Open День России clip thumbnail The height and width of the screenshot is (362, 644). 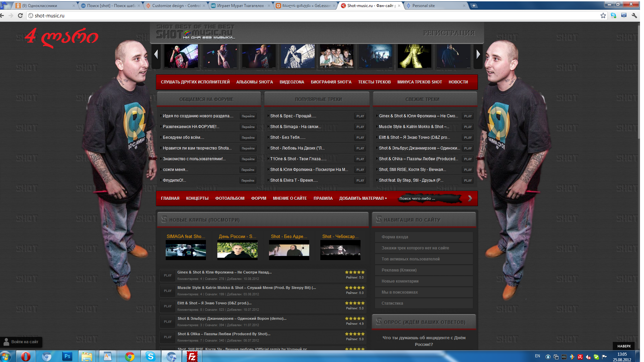[237, 250]
